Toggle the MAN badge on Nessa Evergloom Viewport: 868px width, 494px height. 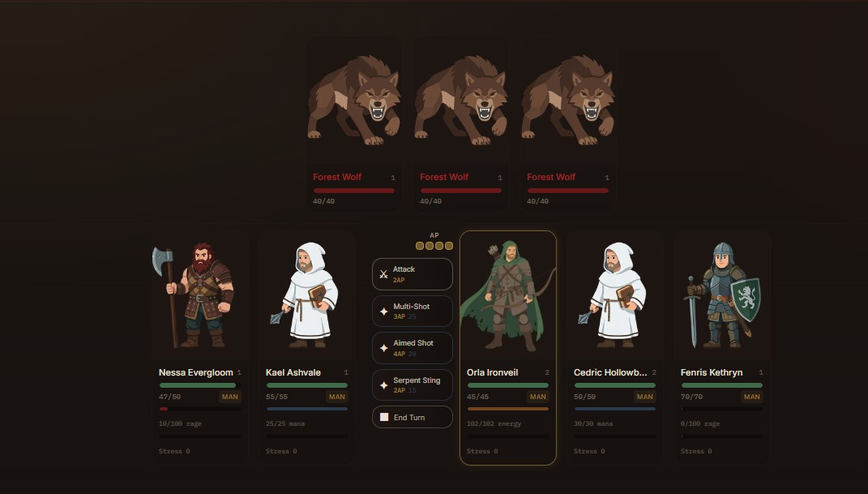point(229,397)
